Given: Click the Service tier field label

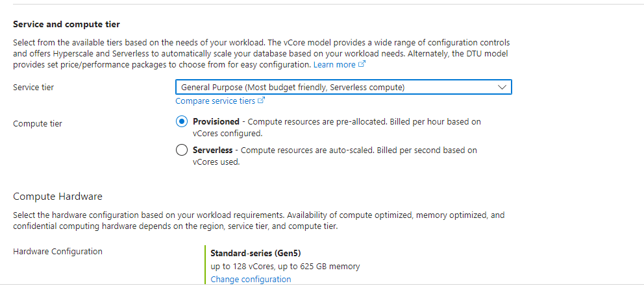Looking at the screenshot, I should tap(33, 88).
